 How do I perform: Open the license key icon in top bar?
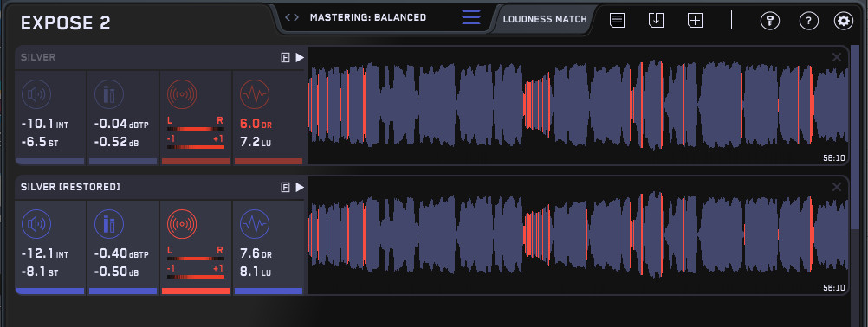769,21
